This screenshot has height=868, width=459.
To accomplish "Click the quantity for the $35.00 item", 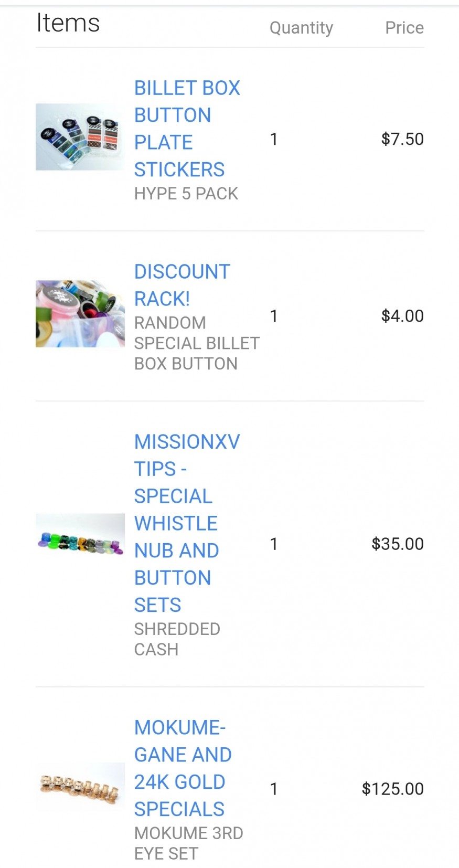I will (x=273, y=544).
